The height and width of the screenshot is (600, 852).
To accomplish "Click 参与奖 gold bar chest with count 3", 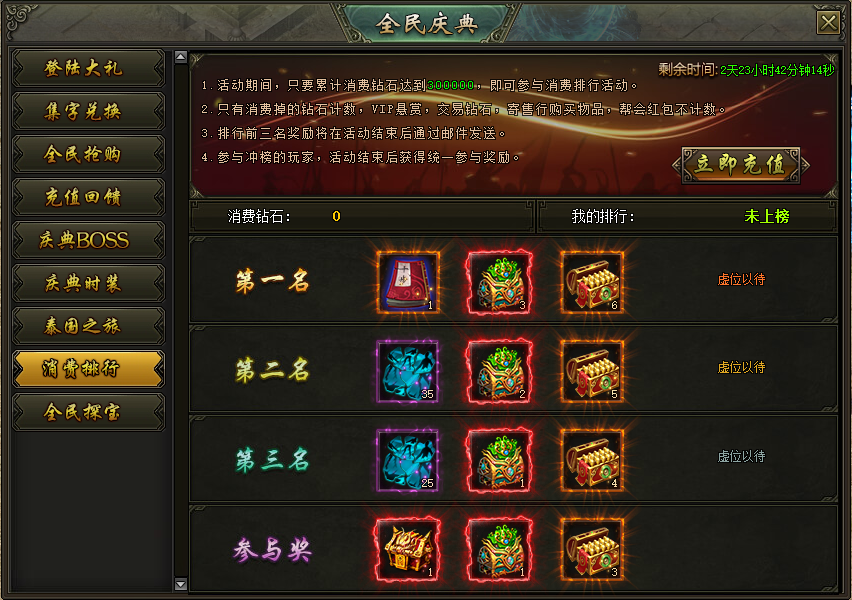I will click(592, 549).
